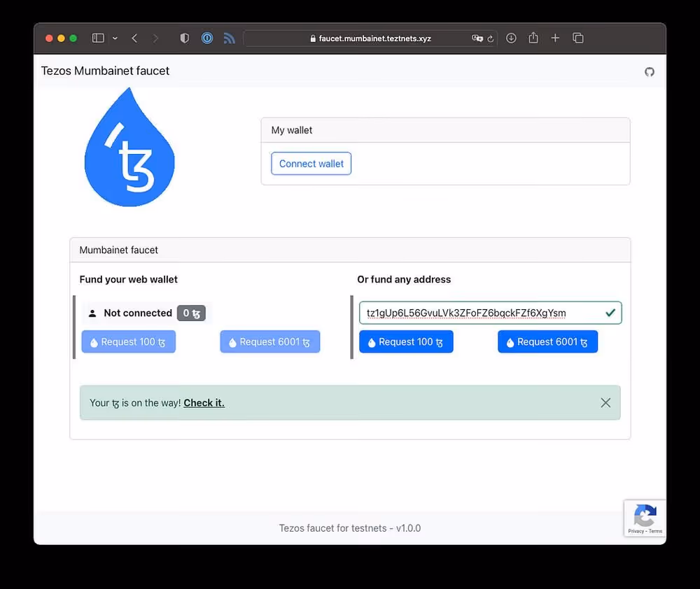700x589 pixels.
Task: Follow the Check it link
Action: coord(204,402)
